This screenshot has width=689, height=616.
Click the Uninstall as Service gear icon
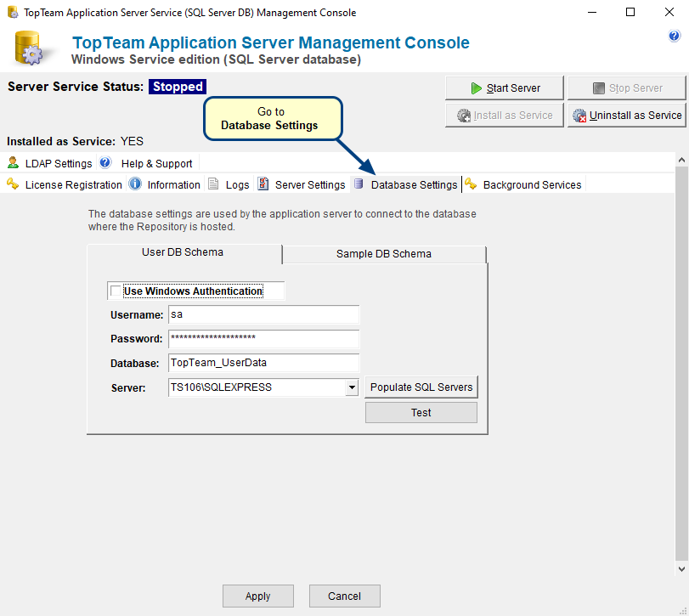pos(579,116)
